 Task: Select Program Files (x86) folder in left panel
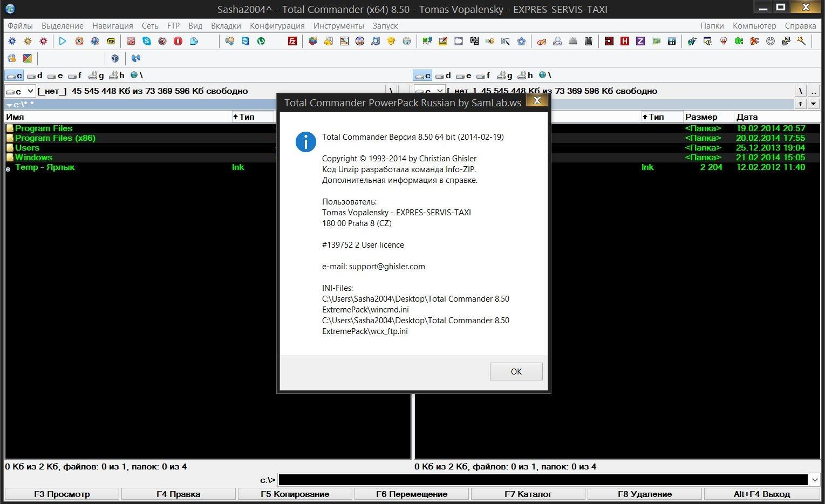pos(55,138)
